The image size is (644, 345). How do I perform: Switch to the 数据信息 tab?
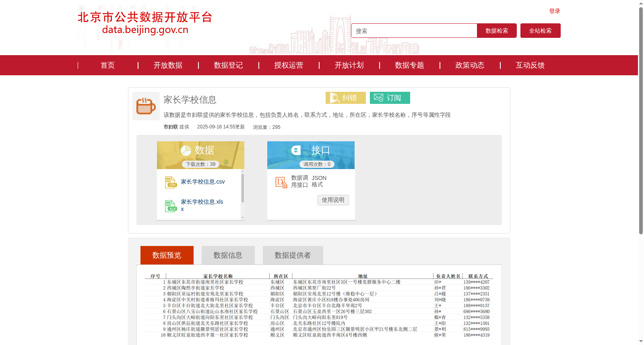click(x=228, y=255)
